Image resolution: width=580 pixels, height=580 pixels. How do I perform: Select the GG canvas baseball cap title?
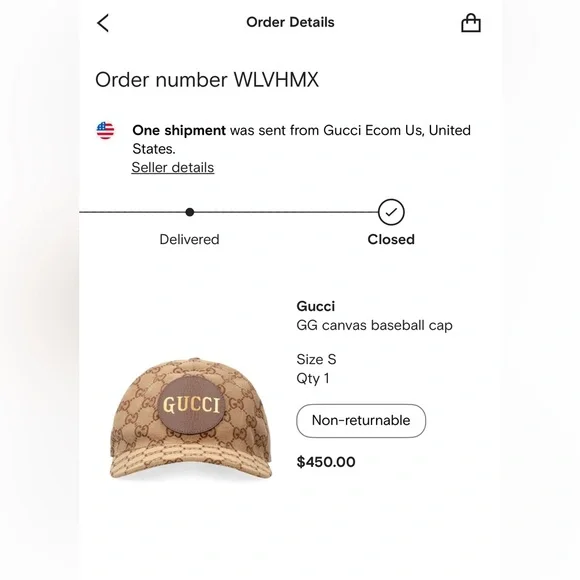coord(374,326)
